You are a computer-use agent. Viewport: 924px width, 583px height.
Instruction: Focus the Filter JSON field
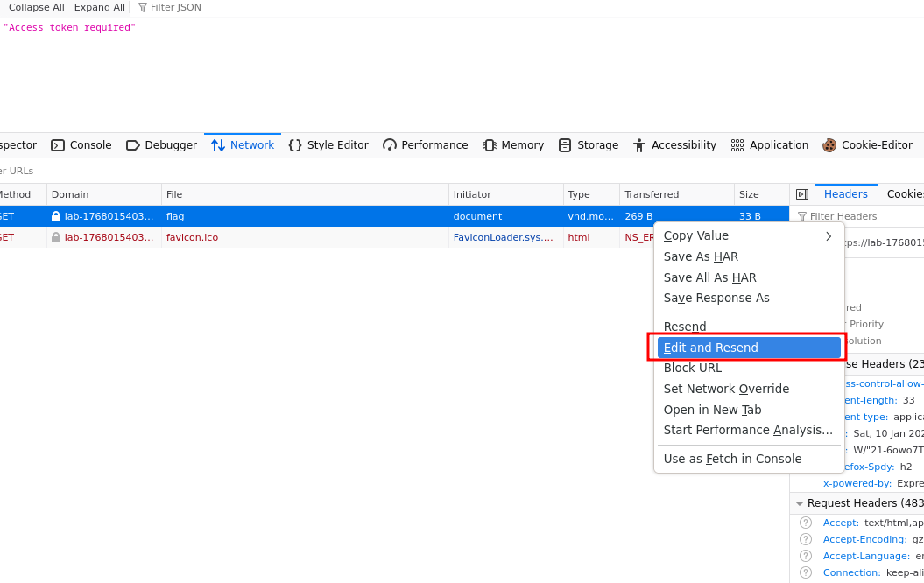pyautogui.click(x=176, y=7)
